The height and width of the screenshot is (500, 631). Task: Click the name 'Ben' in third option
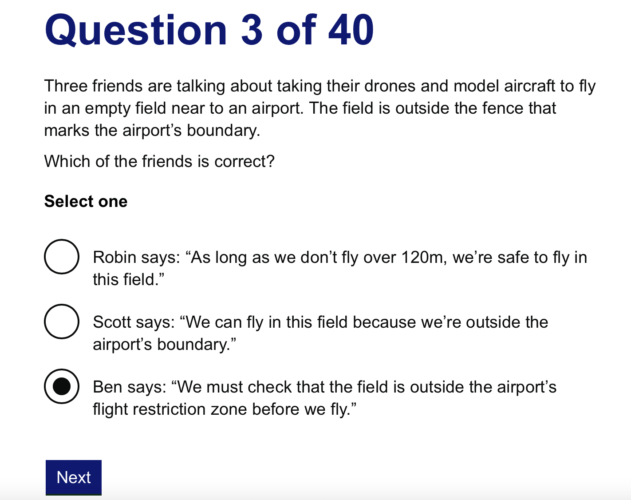107,387
